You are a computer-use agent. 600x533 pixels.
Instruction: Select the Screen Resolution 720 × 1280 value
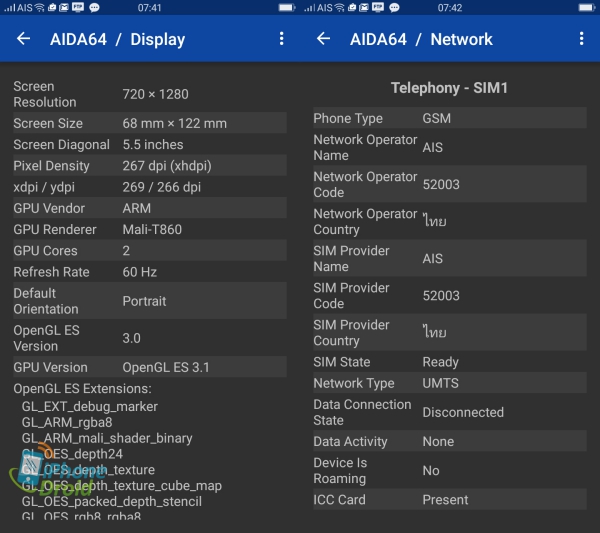[x=155, y=94]
